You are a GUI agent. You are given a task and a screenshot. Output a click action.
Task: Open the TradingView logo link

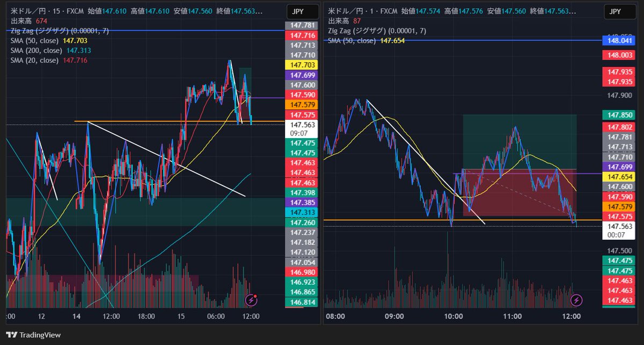34,335
